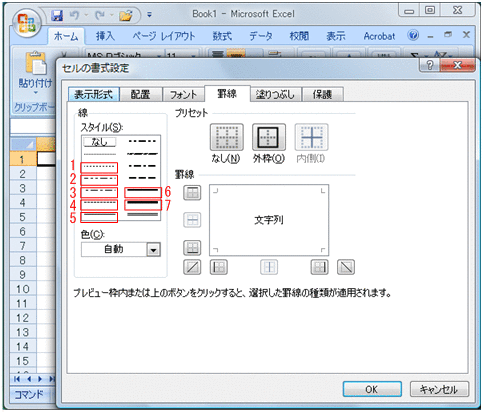The width and height of the screenshot is (484, 413).
Task: Switch to the 保護 tab
Action: [322, 95]
